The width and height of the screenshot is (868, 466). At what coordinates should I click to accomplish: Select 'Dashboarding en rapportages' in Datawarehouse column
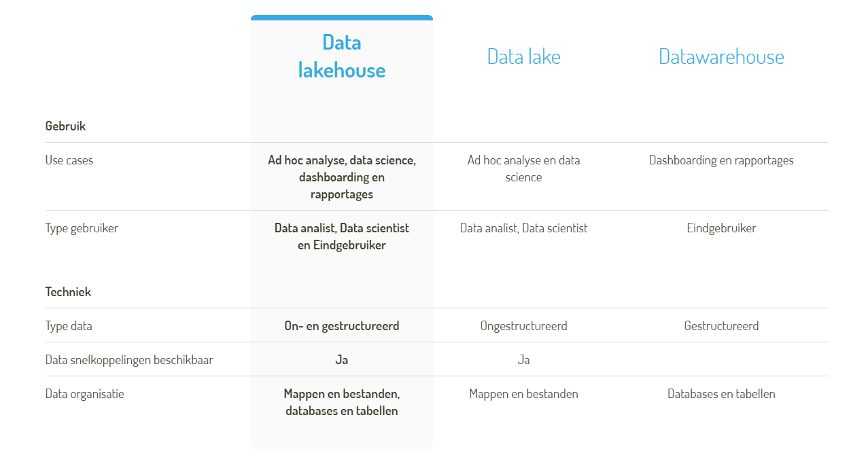pyautogui.click(x=721, y=160)
